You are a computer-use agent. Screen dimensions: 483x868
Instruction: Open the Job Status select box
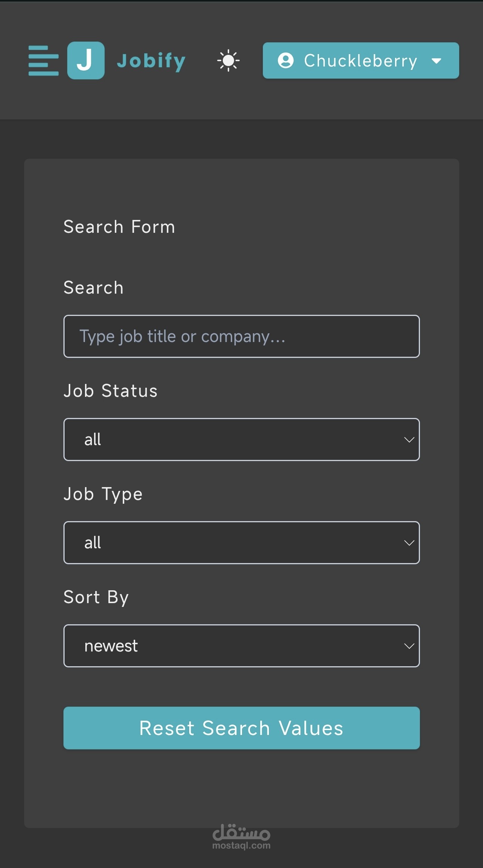[242, 439]
